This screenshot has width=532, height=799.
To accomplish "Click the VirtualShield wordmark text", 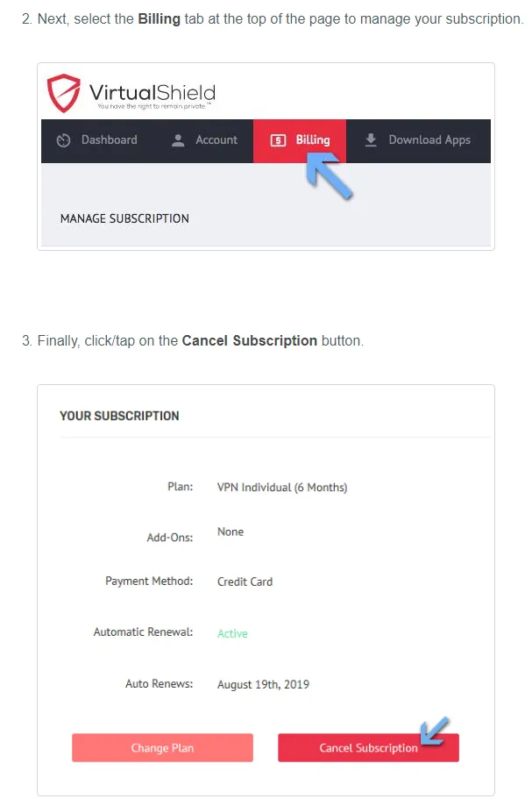I will click(x=153, y=93).
